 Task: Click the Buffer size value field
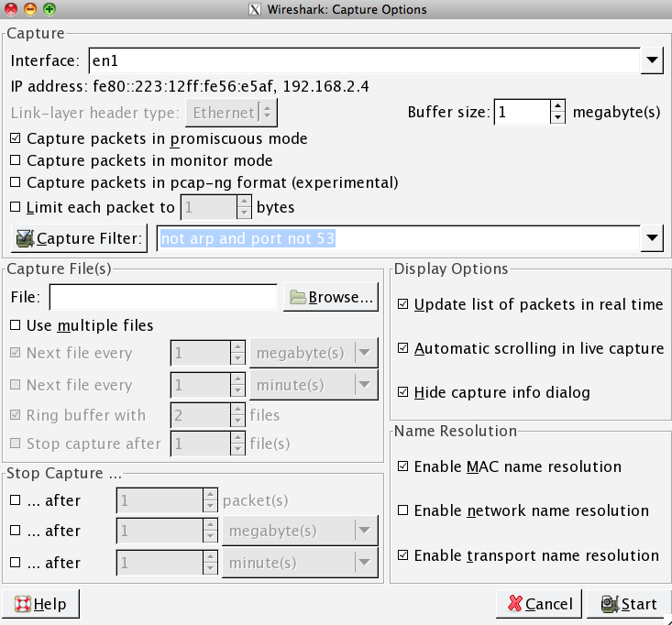523,112
